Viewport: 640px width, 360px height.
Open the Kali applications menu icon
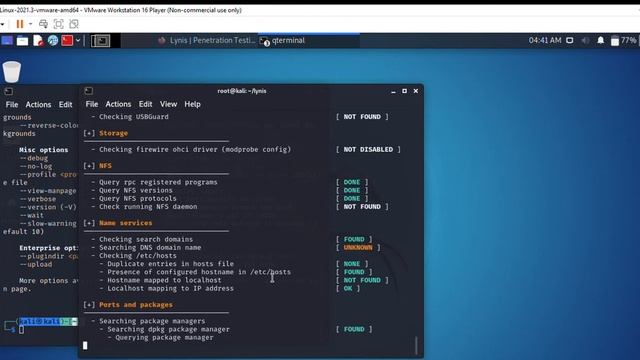[x=7, y=40]
